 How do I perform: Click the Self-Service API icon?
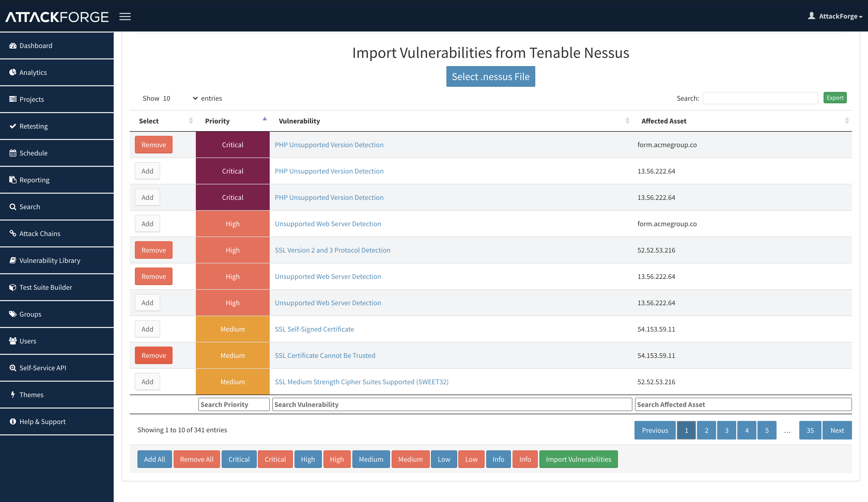[x=13, y=368]
